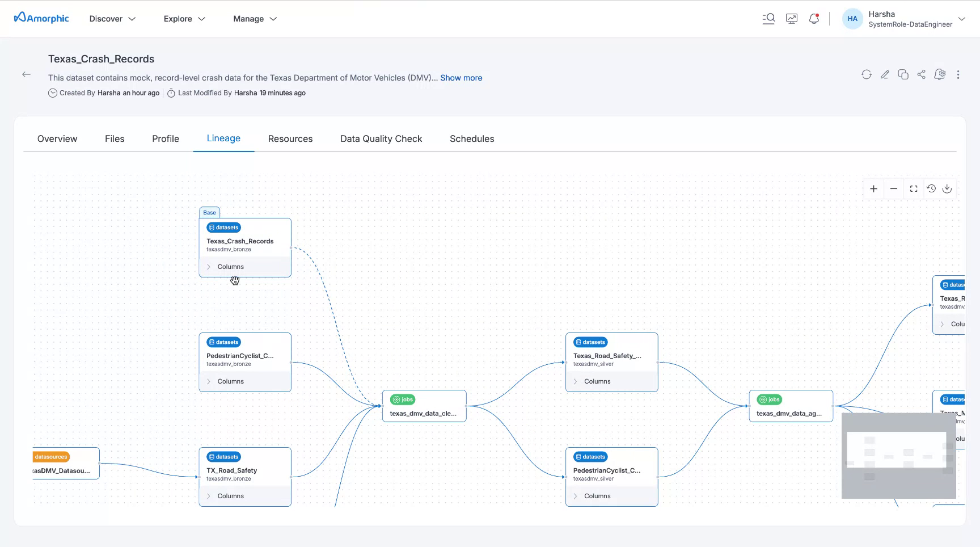980x547 pixels.
Task: Expand Columns in the silver Texas_Road_Safety node
Action: click(597, 381)
